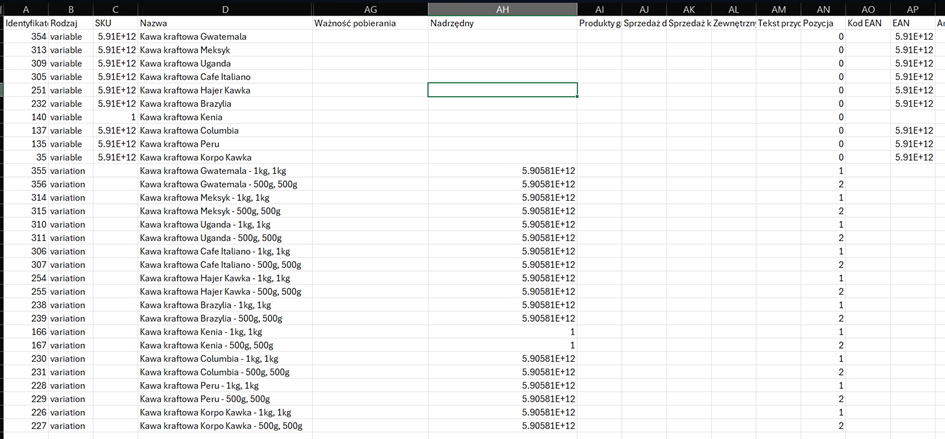The width and height of the screenshot is (945, 439).
Task: Select cell 'Kawa kraftowa Meksyk - 1kg, 1kg'
Action: click(x=225, y=198)
